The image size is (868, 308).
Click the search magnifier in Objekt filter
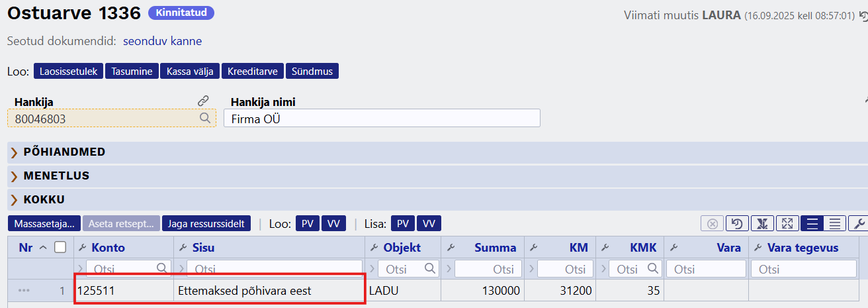click(430, 268)
